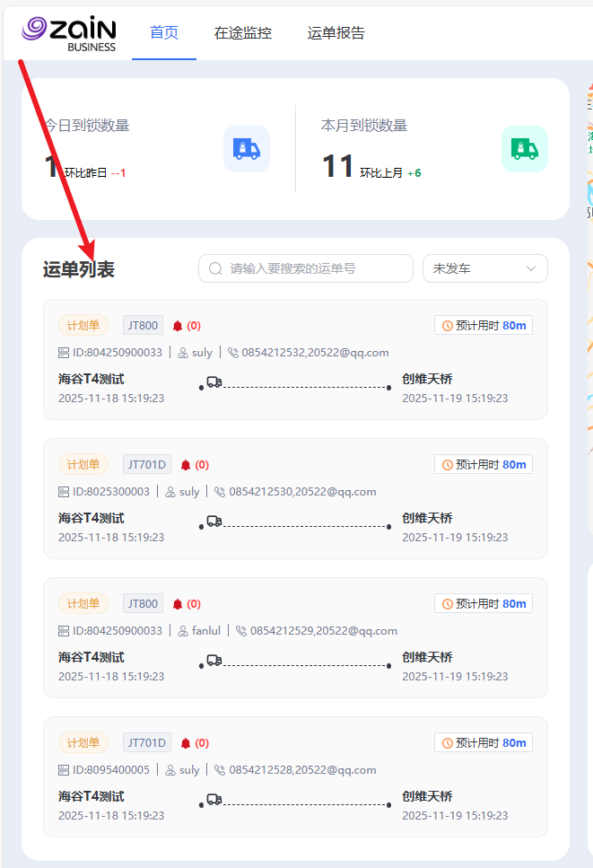Click truck route icon in waybill ID:8095400005
The width and height of the screenshot is (593, 868).
coord(214,799)
